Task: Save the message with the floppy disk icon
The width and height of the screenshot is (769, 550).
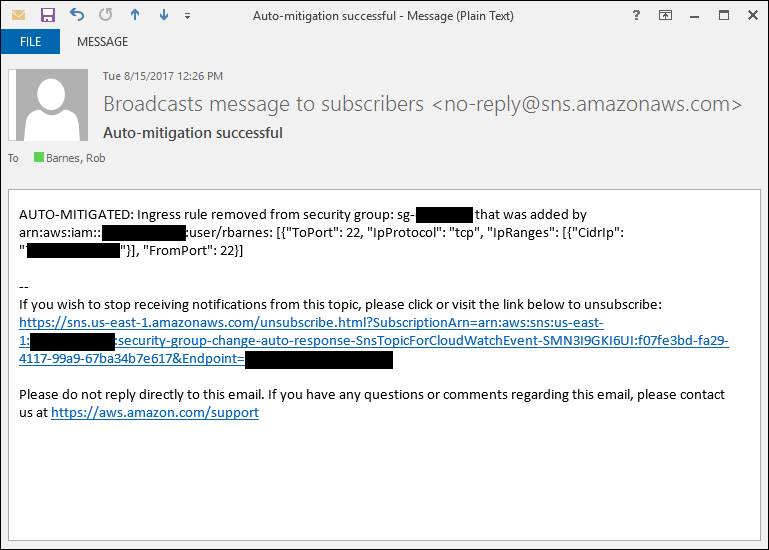Action: (48, 15)
